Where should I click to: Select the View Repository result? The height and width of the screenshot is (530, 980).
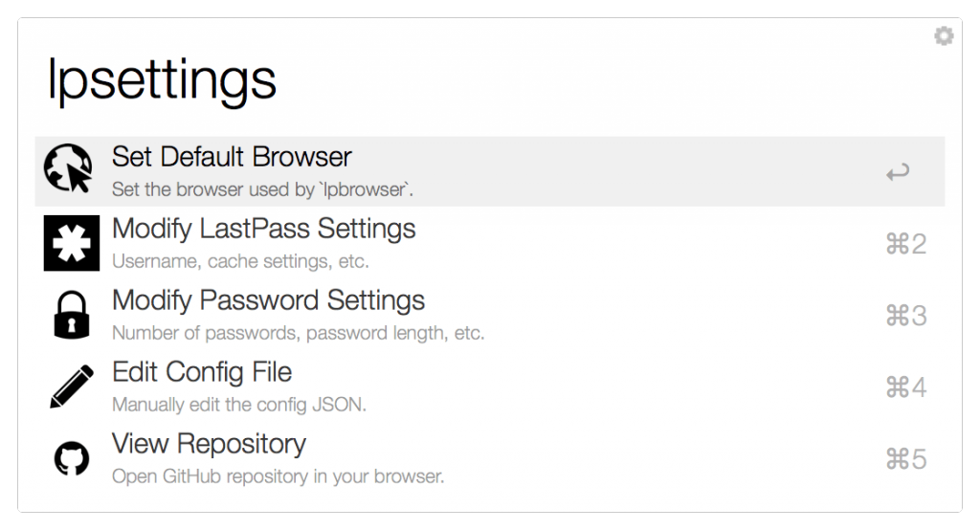point(209,444)
